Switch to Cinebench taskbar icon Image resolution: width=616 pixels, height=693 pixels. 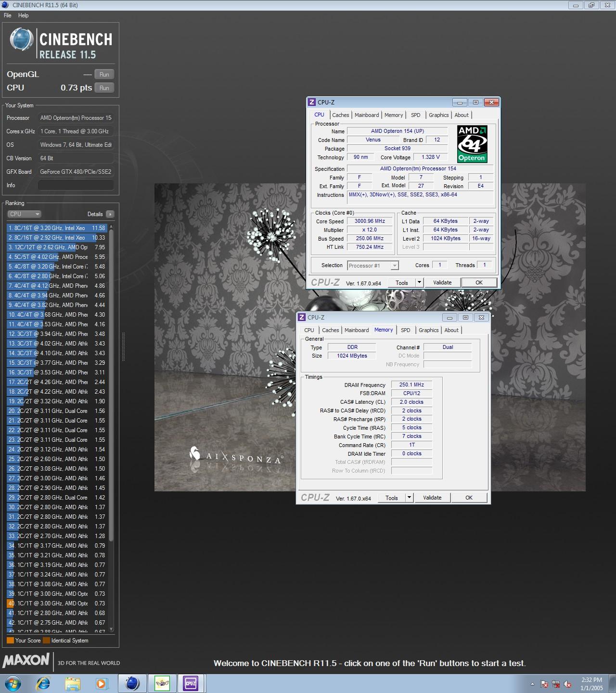132,683
